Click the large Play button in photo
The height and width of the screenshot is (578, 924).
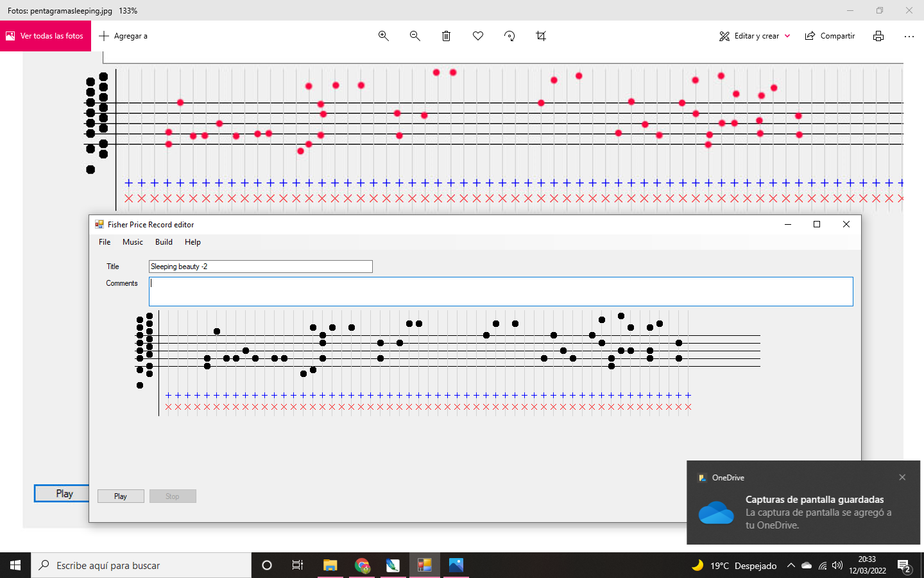[x=62, y=493]
